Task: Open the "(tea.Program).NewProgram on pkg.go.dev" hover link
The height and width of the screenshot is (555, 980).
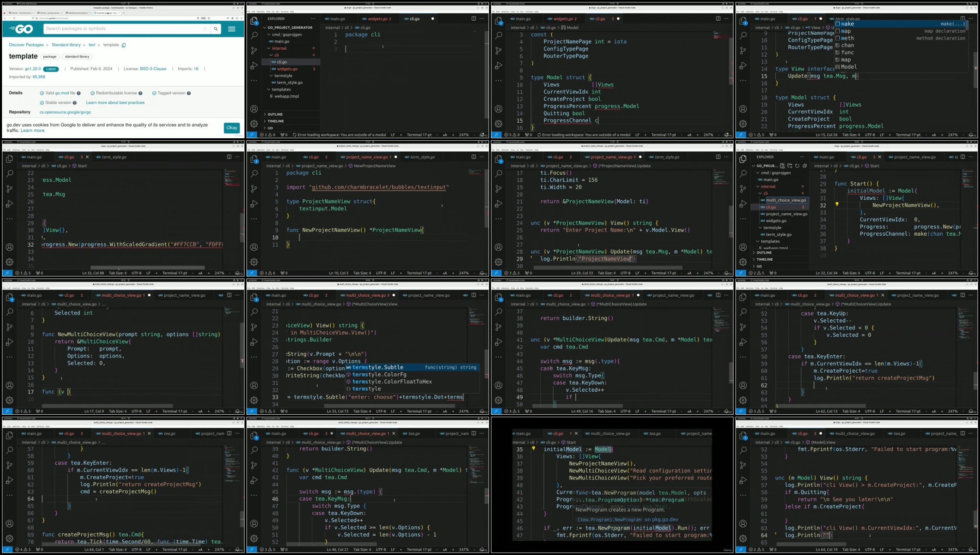Action: (x=628, y=519)
